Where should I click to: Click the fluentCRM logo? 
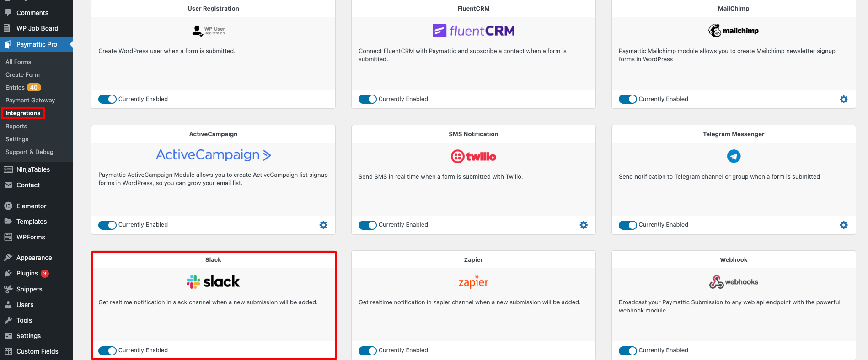click(x=473, y=31)
